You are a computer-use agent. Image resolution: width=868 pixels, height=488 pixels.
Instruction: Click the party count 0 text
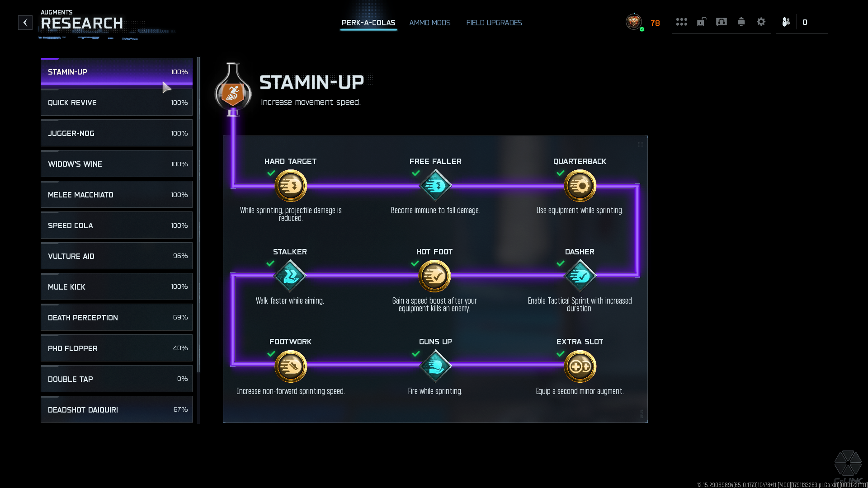coord(805,22)
